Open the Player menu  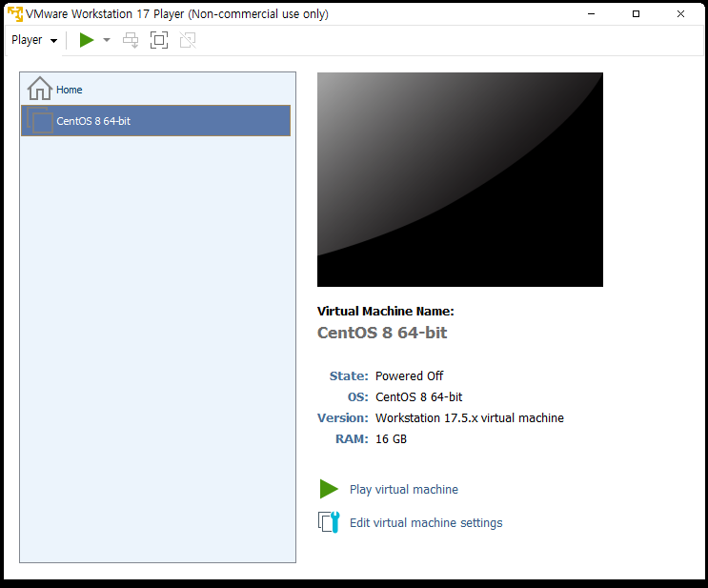click(x=34, y=40)
